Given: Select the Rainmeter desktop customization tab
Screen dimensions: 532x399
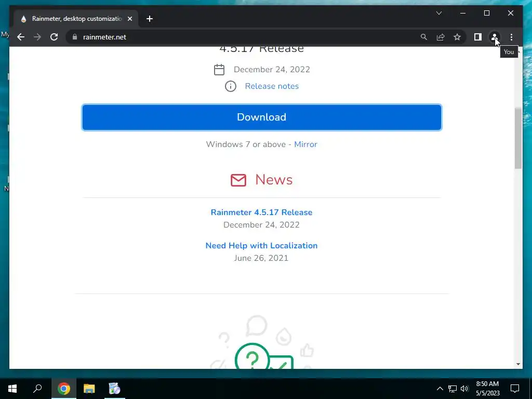Looking at the screenshot, I should (76, 19).
